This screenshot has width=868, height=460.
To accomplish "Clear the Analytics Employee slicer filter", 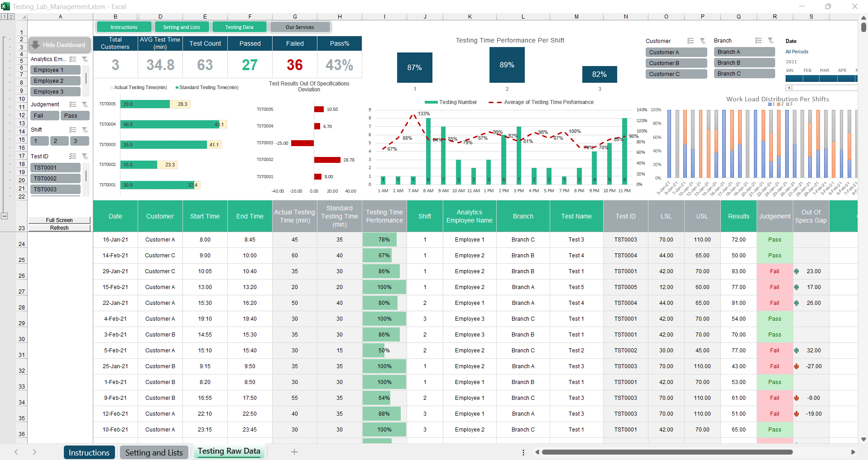I will coord(85,59).
